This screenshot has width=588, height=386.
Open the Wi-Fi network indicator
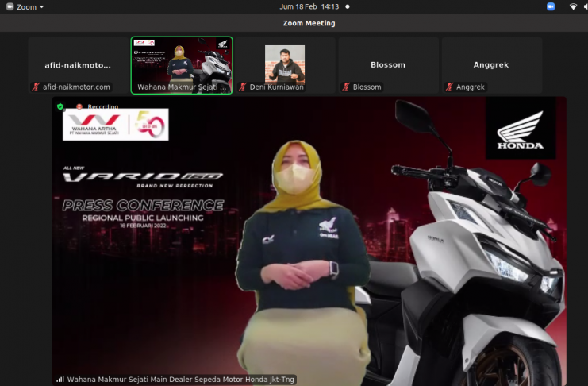click(x=573, y=6)
